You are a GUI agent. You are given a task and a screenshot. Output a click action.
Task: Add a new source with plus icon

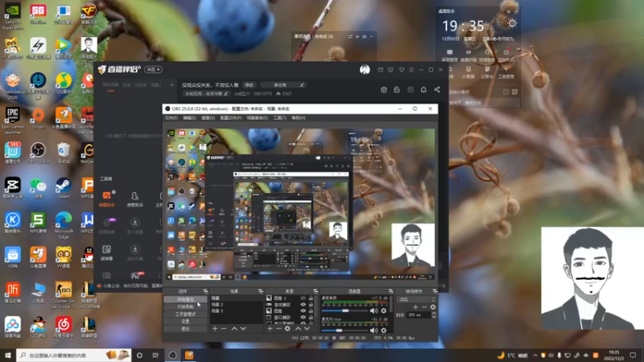point(270,329)
